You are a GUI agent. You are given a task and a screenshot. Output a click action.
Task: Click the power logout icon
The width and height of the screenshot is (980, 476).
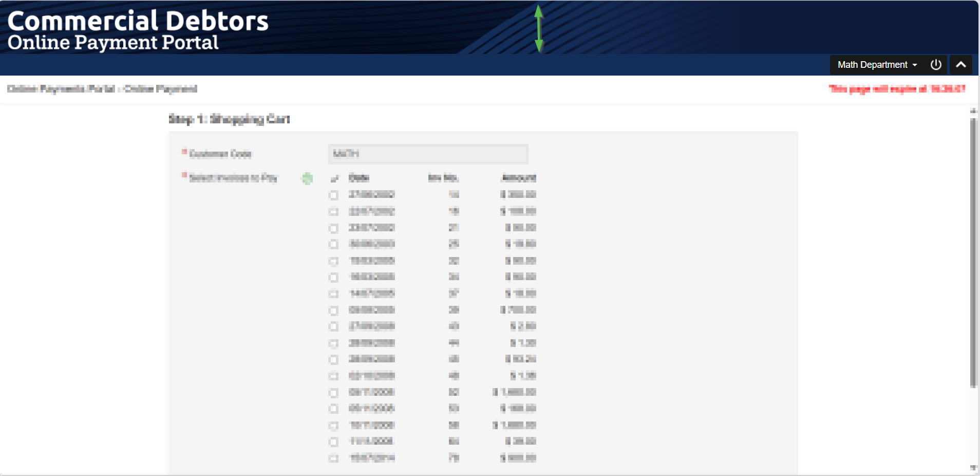[936, 65]
